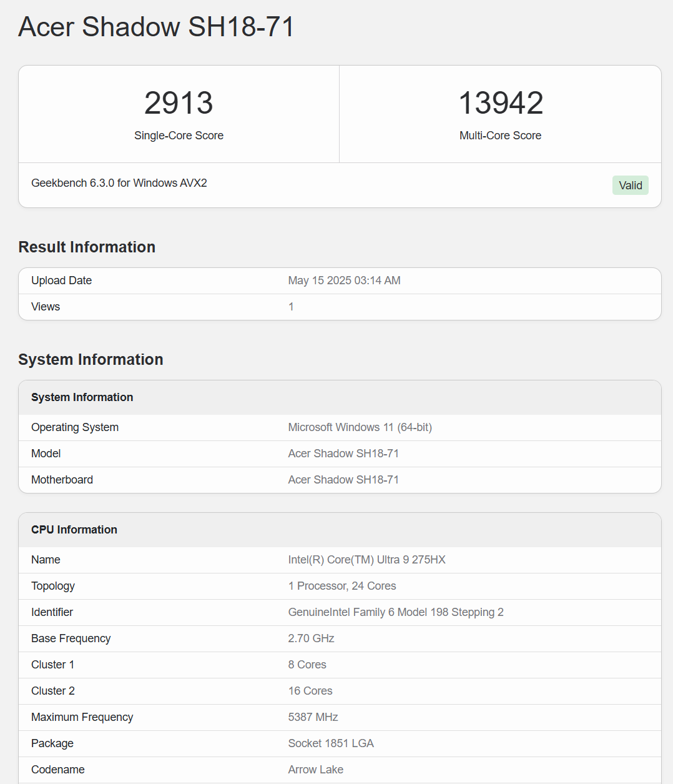Screen dimensions: 673x784
Task: Select the date May 15 2025 03:14 AM
Action: click(344, 280)
